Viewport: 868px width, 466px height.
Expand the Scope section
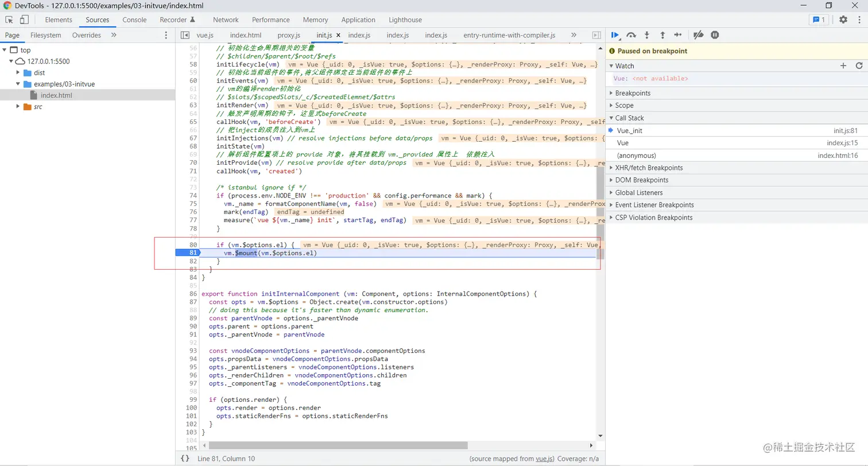624,106
